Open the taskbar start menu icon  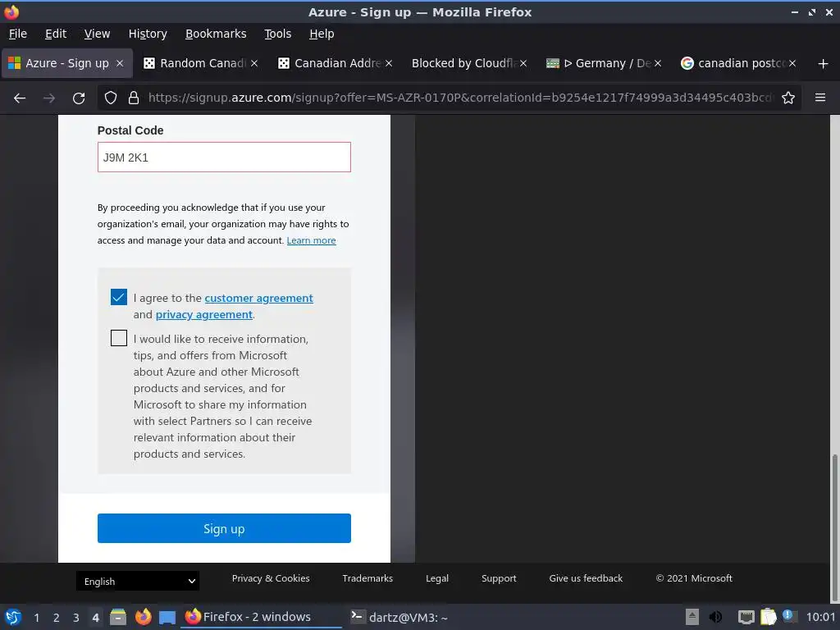click(13, 617)
